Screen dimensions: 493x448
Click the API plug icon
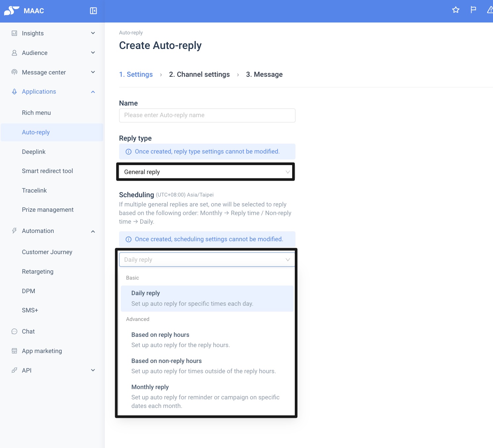point(14,370)
